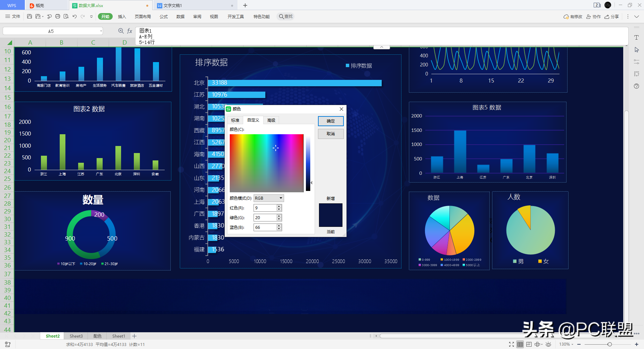Click inside the color spectrum picker
This screenshot has width=644, height=349.
coord(267,163)
